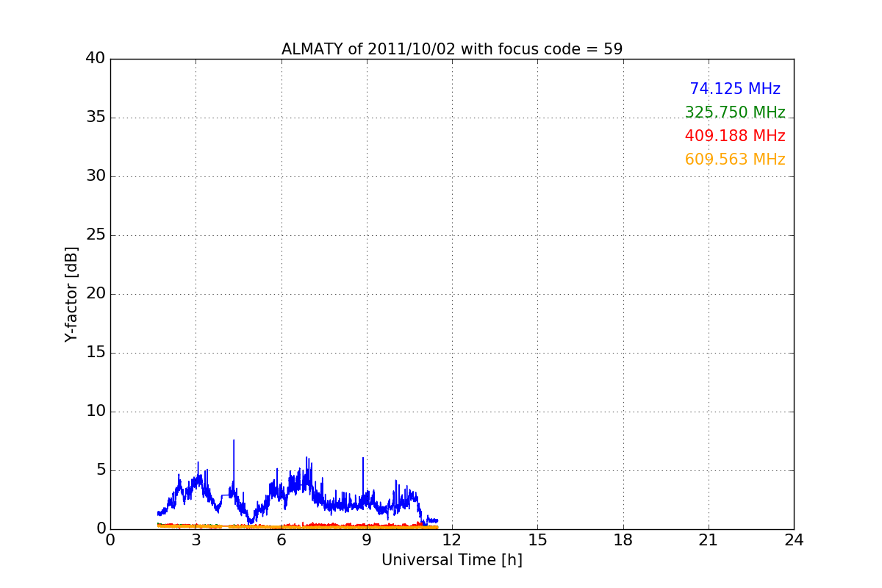This screenshot has height=588, width=882.
Task: Click the x-axis tick label 9
Action: pos(367,540)
